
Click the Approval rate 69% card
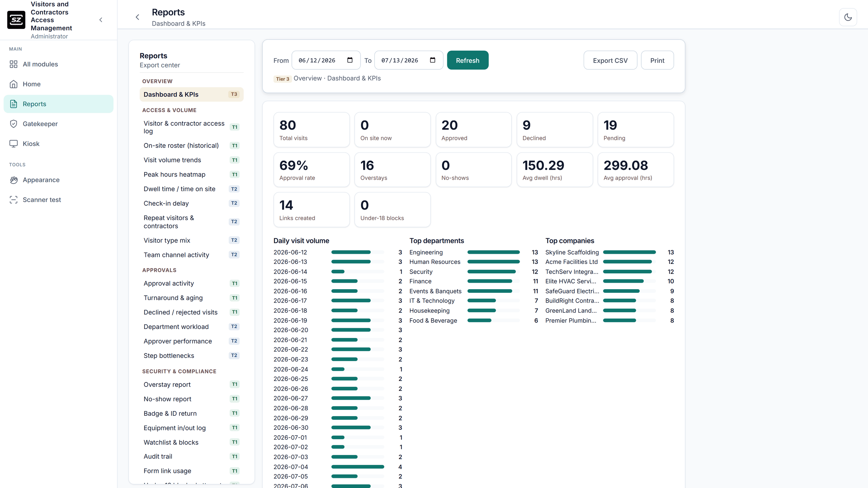pyautogui.click(x=311, y=170)
